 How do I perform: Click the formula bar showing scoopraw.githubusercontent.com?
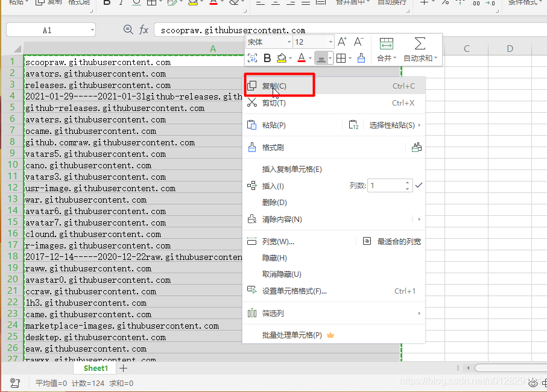[x=350, y=30]
